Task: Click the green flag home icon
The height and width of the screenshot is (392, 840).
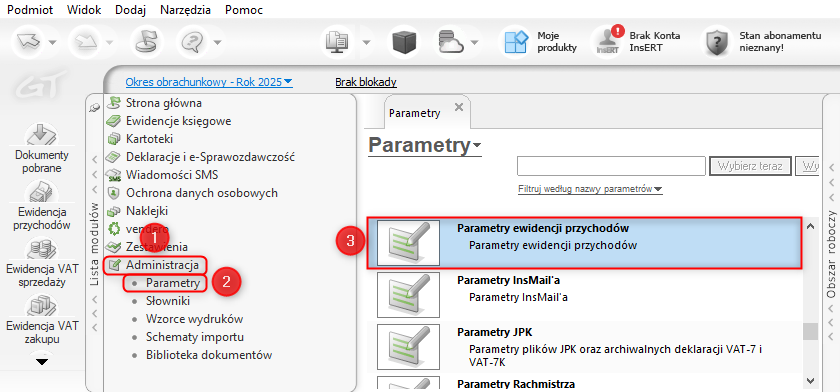Action: [146, 42]
